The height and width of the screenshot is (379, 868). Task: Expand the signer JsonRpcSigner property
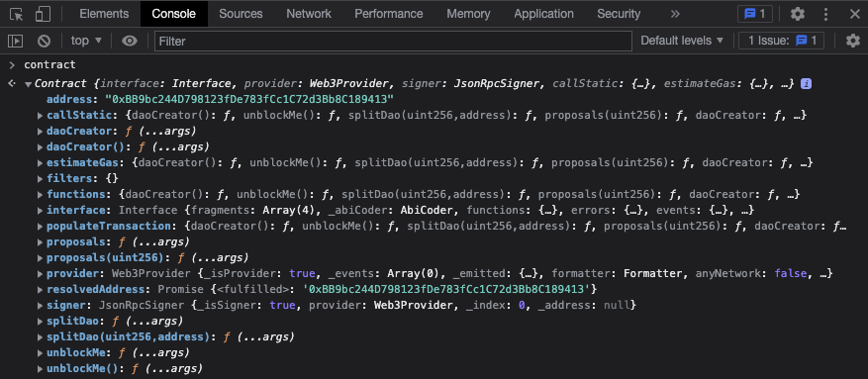point(40,305)
